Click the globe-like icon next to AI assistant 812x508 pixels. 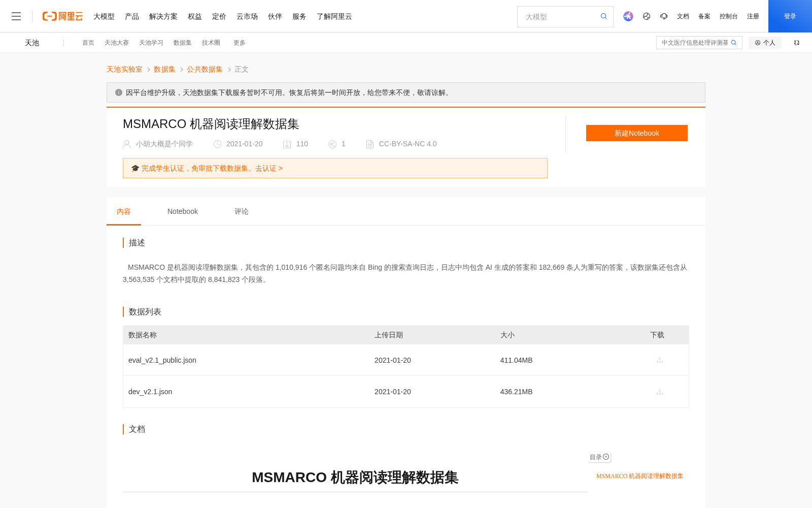point(647,16)
